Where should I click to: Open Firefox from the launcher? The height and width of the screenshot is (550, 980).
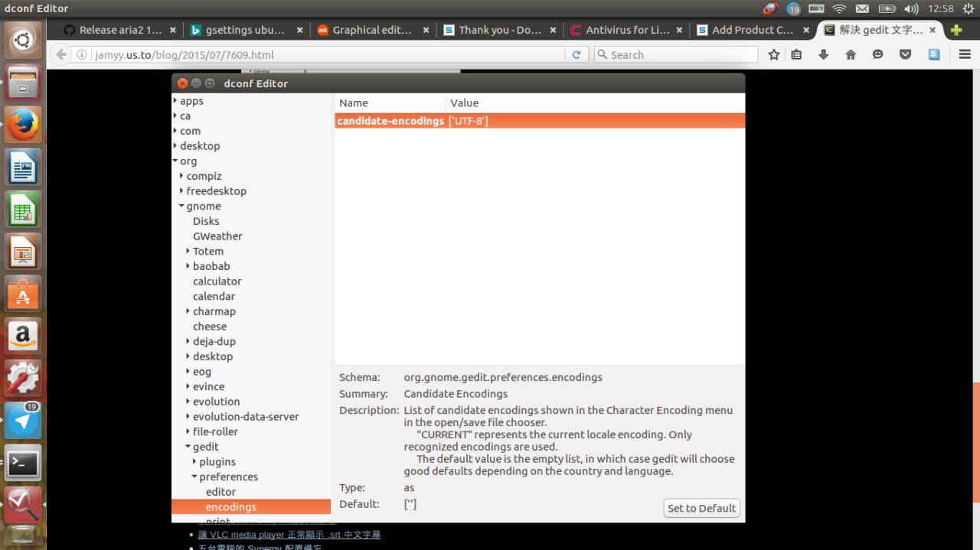23,125
